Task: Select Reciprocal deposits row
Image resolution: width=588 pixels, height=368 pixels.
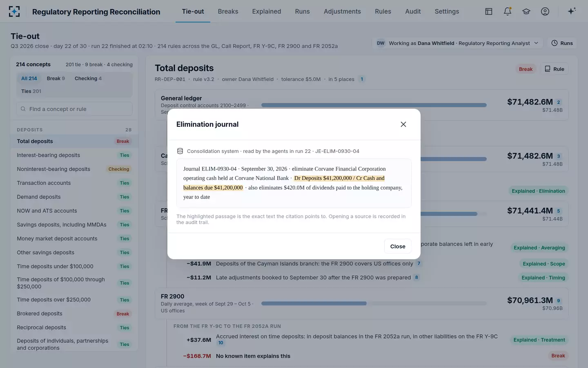Action: 74,328
